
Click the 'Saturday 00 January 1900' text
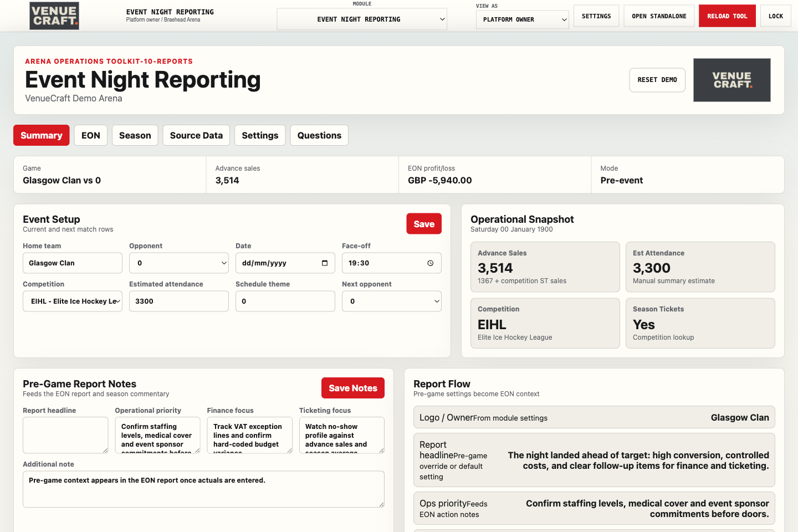[x=511, y=229]
